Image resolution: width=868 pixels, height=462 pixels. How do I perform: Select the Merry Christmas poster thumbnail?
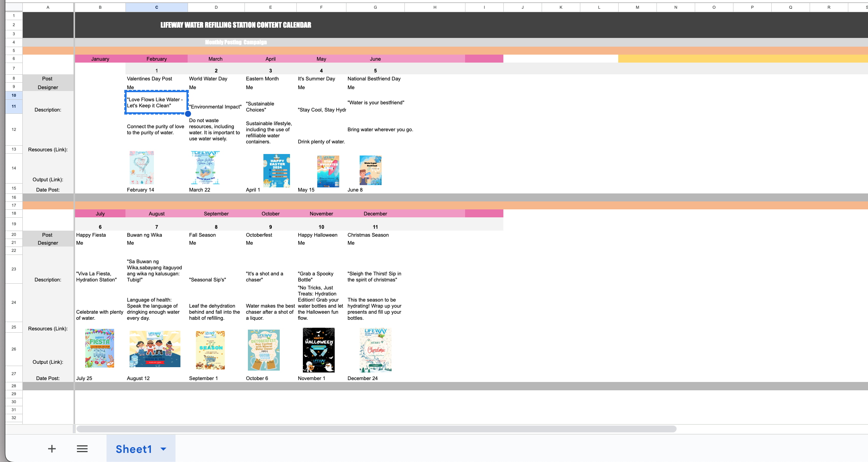(x=375, y=350)
